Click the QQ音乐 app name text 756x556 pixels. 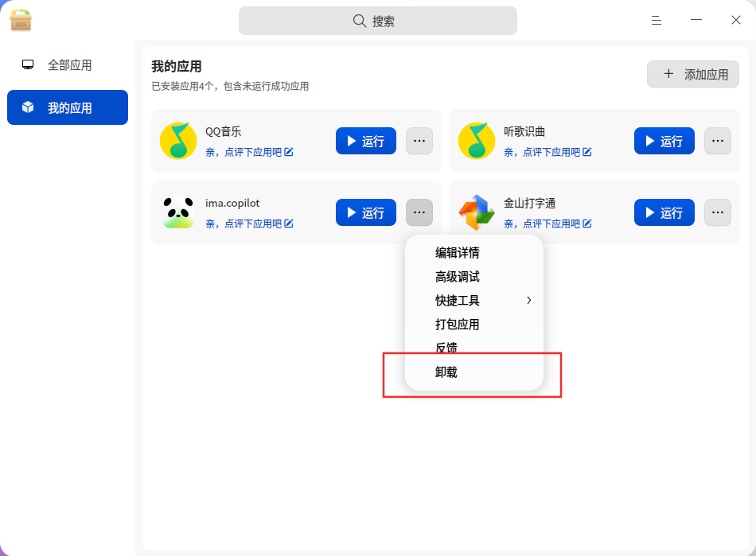click(x=224, y=131)
